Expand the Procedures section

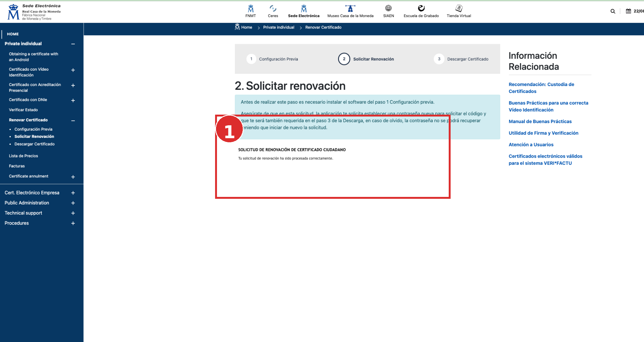pyautogui.click(x=73, y=223)
